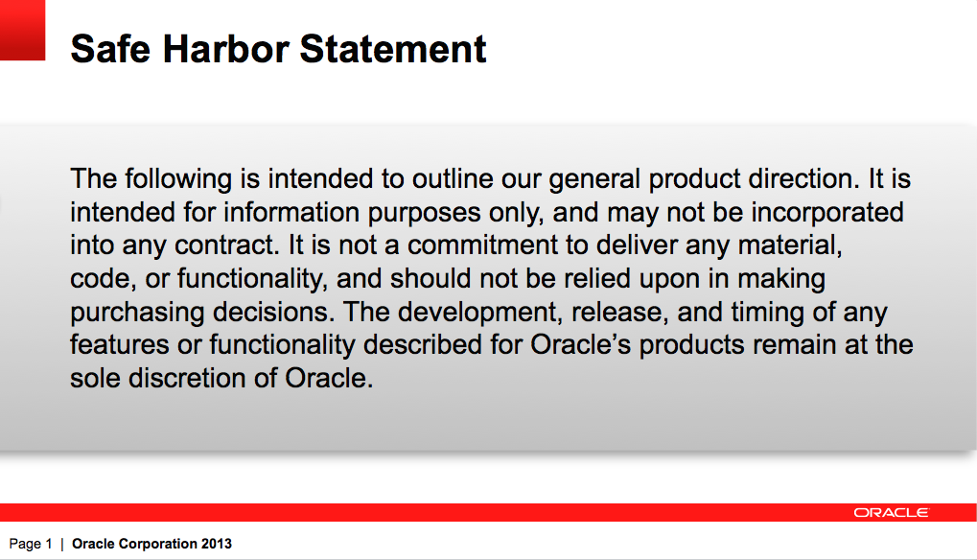The width and height of the screenshot is (977, 560).
Task: Click the word 'Harbor' in the heading
Action: [x=225, y=49]
